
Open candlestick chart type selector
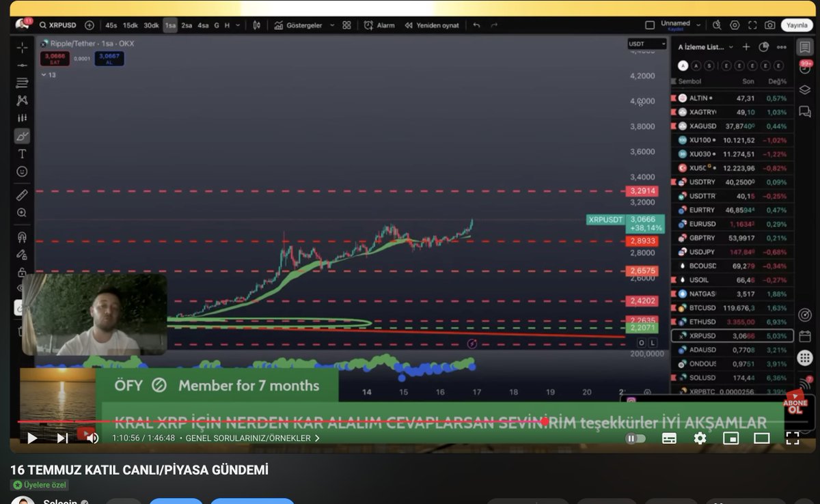[257, 25]
